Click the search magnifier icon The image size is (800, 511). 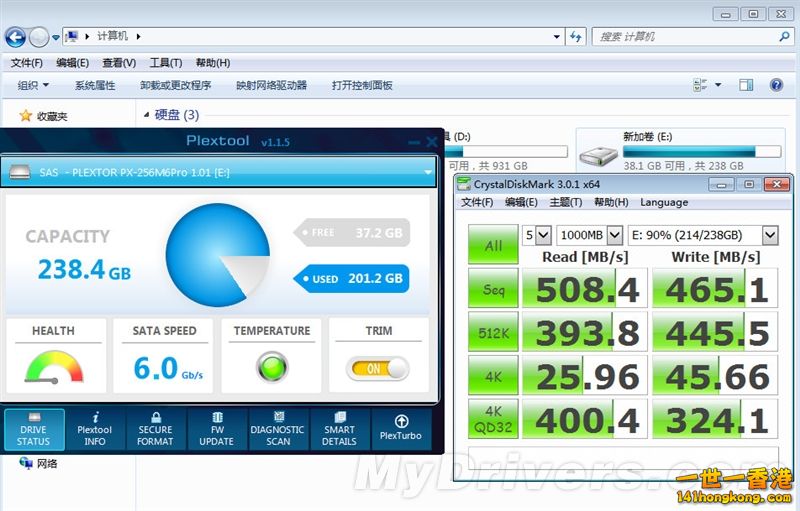784,36
